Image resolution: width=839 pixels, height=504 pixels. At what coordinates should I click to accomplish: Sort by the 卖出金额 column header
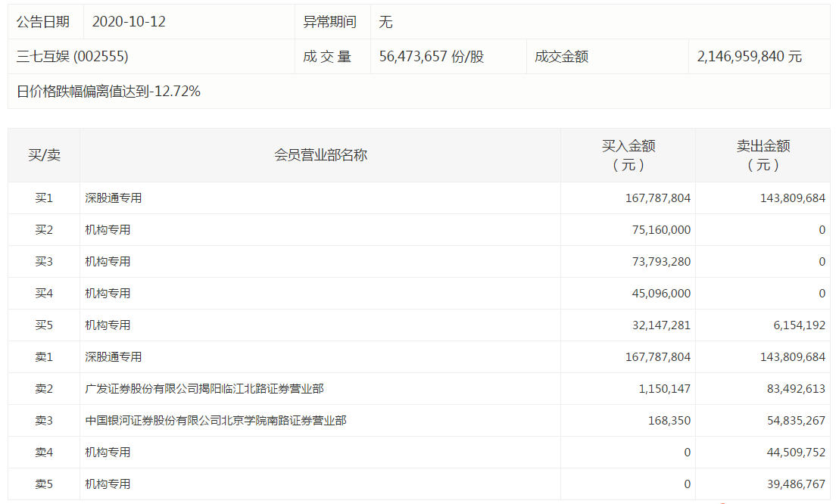(763, 154)
